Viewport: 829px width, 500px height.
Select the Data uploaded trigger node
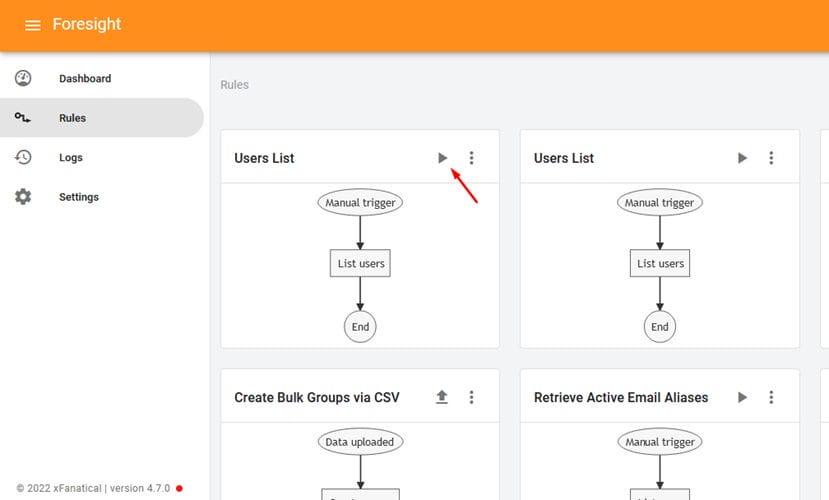[360, 442]
